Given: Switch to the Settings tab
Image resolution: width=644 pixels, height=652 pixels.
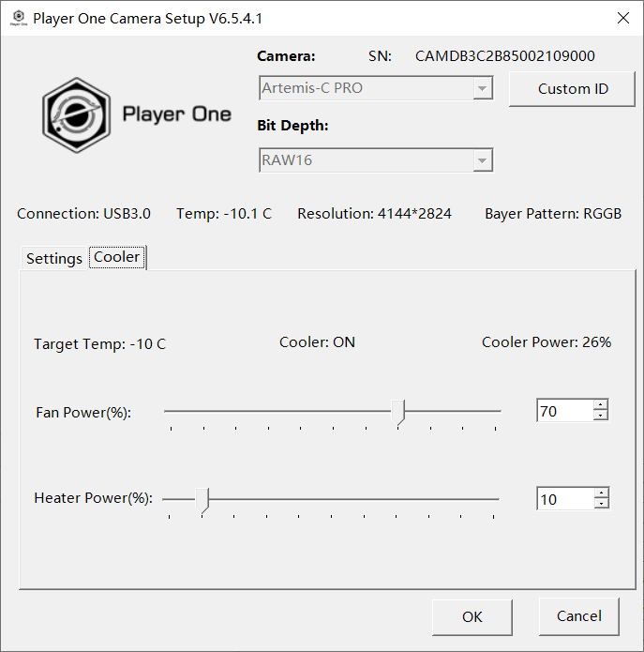Looking at the screenshot, I should click(54, 259).
